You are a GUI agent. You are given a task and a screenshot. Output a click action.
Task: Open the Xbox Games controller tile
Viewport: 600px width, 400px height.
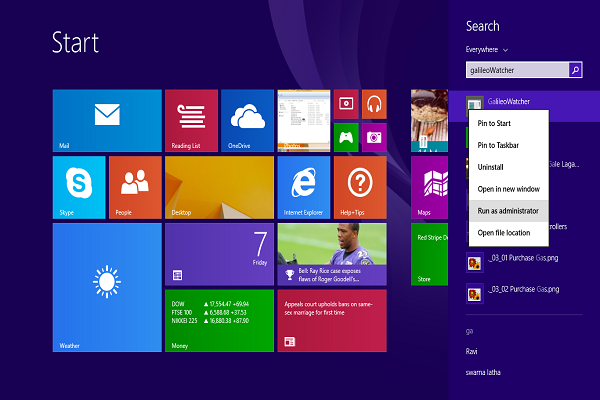pyautogui.click(x=346, y=137)
